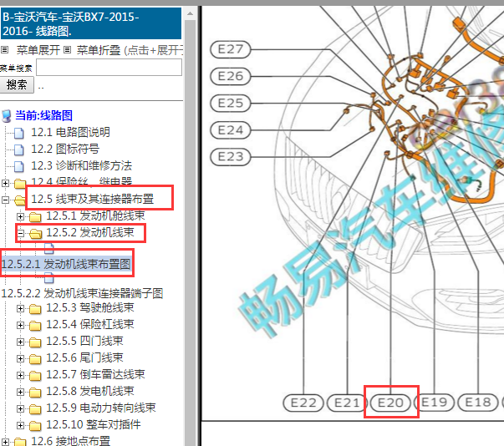This screenshot has width=504, height=446.
Task: Click connector label E20 in diagram
Action: (x=390, y=403)
